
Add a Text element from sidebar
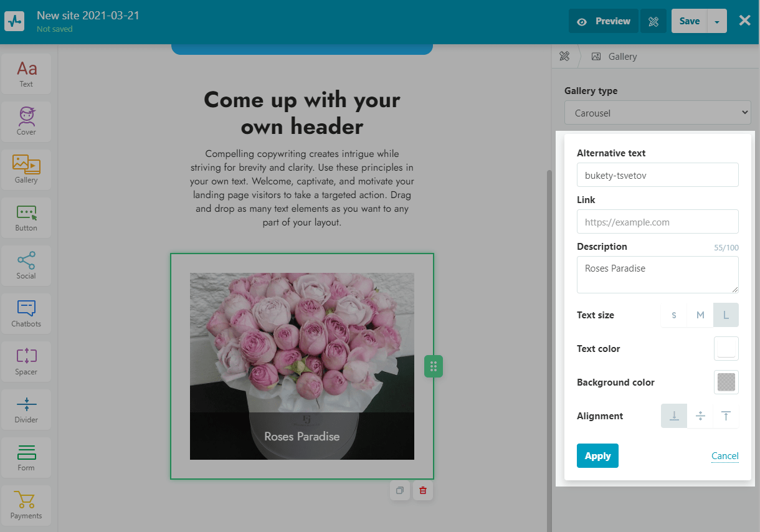tap(26, 74)
